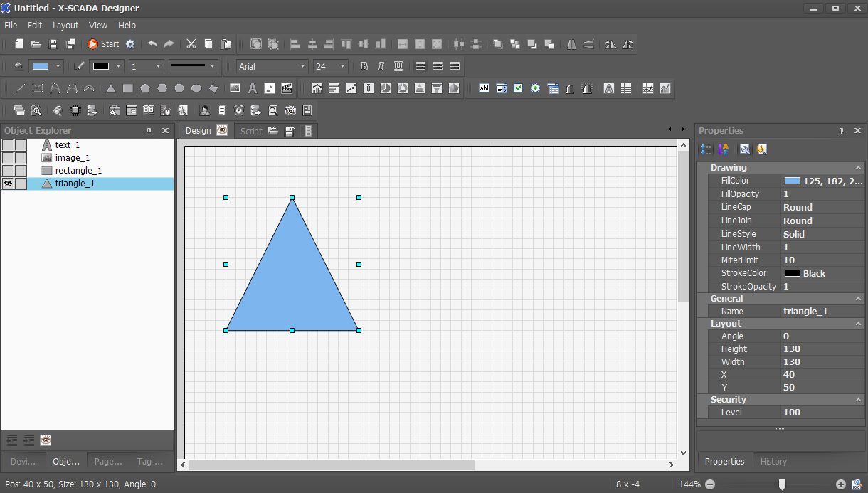Select rectangle_1 in Object Explorer

[x=78, y=171]
